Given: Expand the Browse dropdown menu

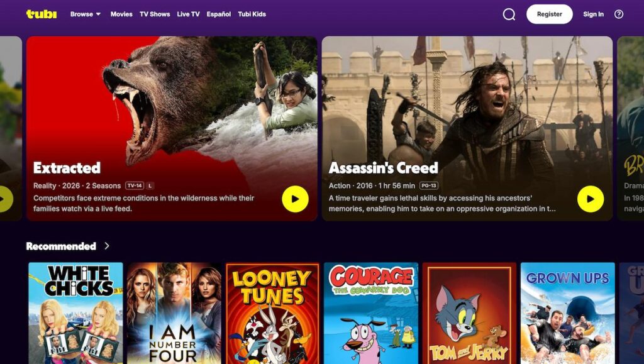Looking at the screenshot, I should click(86, 14).
